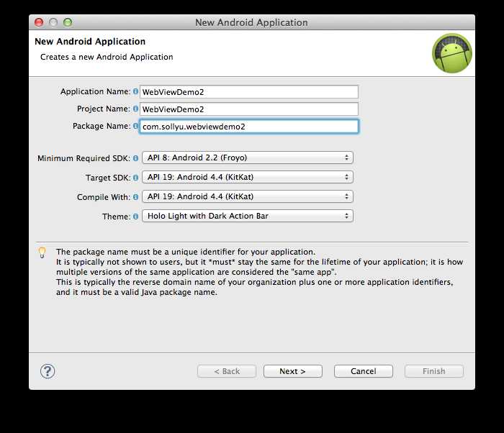Open Target SDK dropdown
The width and height of the screenshot is (504, 433).
click(248, 177)
